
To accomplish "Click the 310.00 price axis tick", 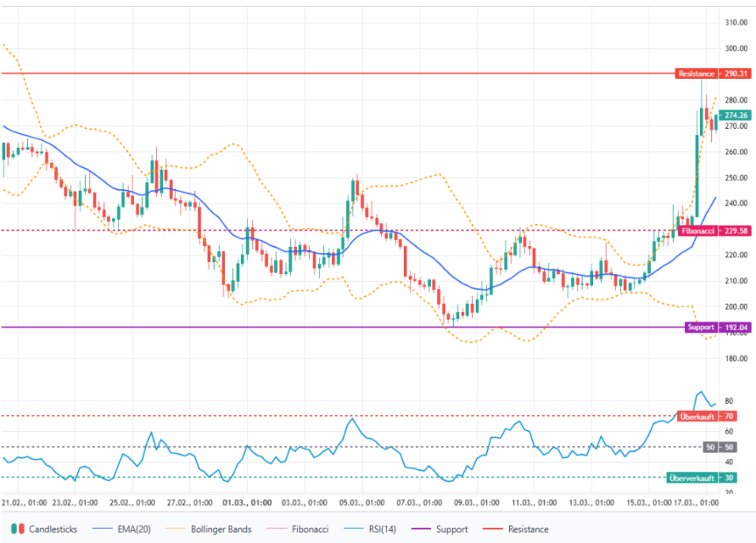I will 735,23.
